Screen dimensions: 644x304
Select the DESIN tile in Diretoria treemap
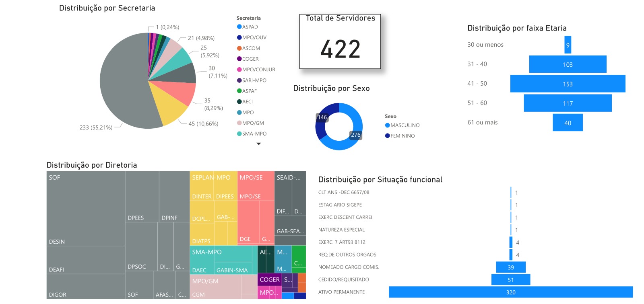click(86, 208)
